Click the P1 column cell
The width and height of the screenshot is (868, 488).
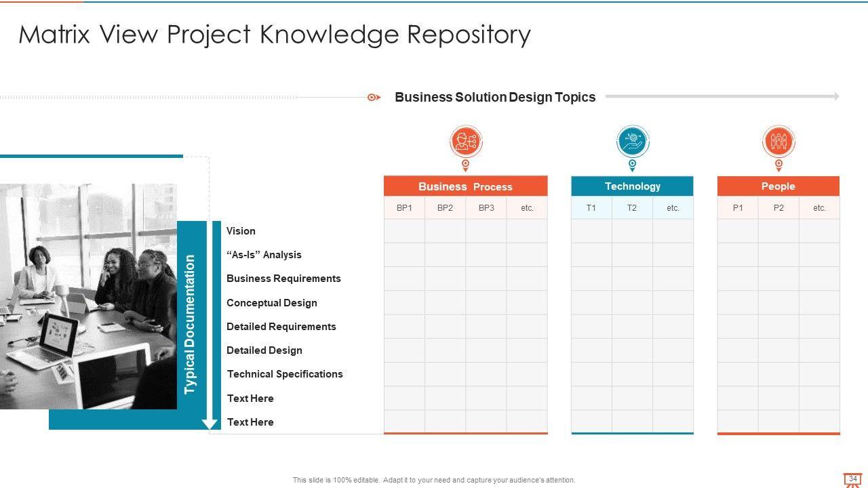pos(738,208)
